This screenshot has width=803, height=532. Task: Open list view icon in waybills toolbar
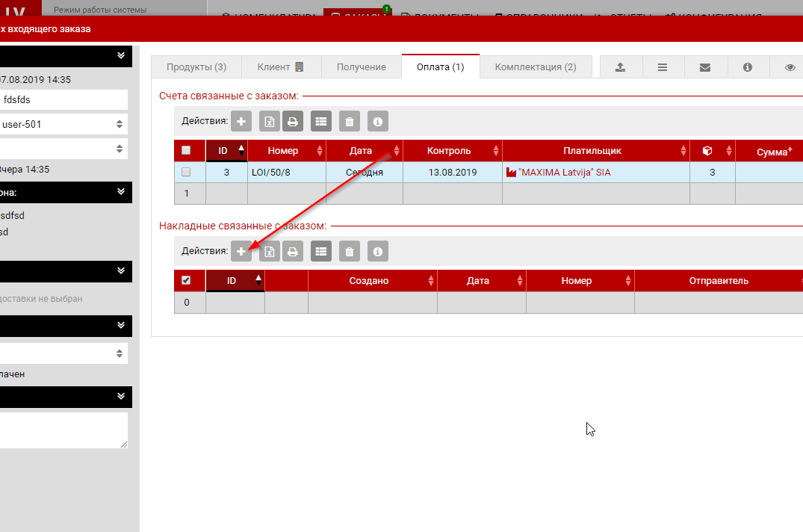point(321,252)
